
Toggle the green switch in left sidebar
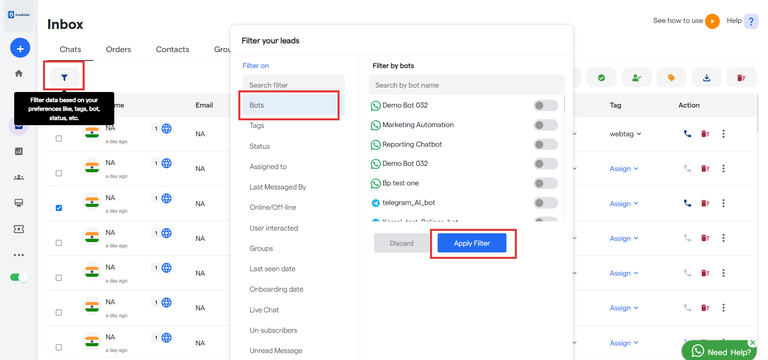point(19,277)
